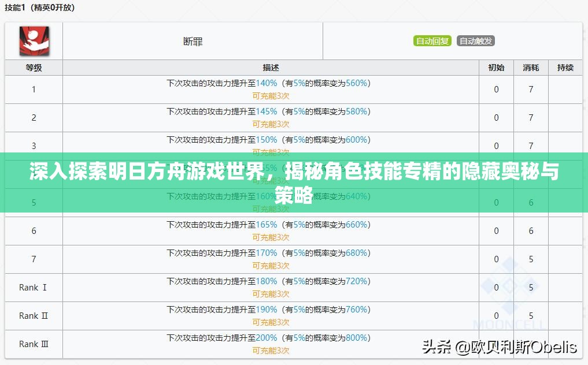Select the 技能1 (精英0开放) section heading
The image size is (588, 365).
coord(40,7)
